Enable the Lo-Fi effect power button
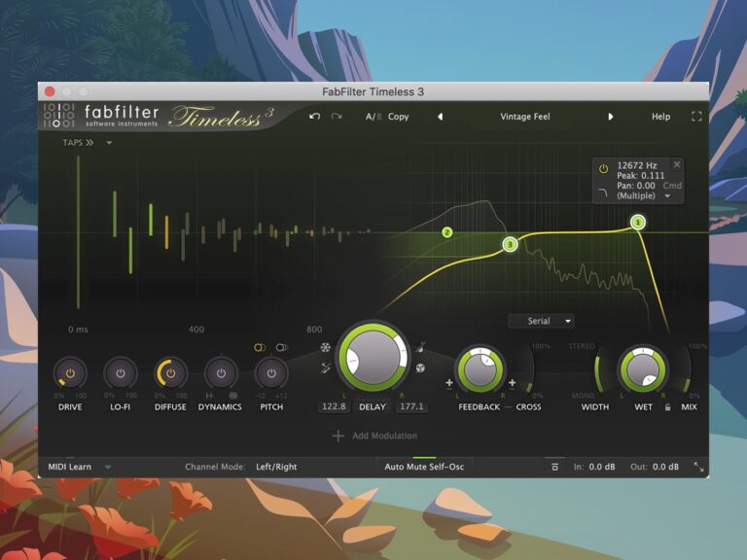Screen dimensions: 747x560 (121, 373)
